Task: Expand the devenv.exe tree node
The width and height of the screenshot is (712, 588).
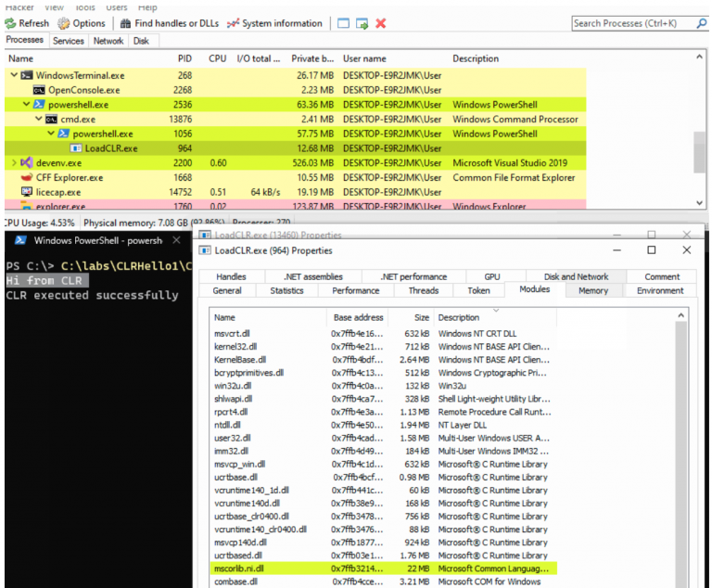Action: (14, 162)
